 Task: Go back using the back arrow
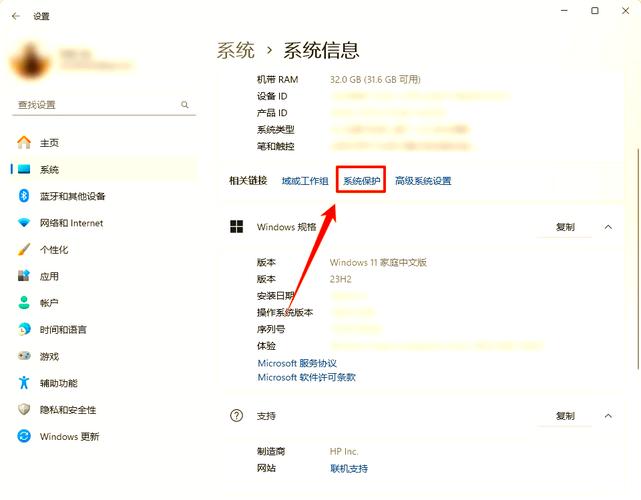point(16,16)
